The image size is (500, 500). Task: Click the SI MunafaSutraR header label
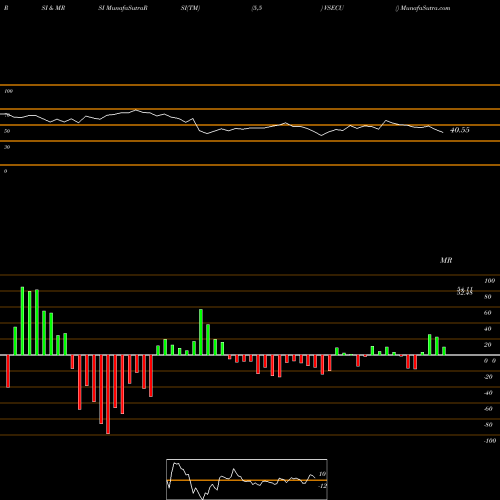pyautogui.click(x=123, y=8)
